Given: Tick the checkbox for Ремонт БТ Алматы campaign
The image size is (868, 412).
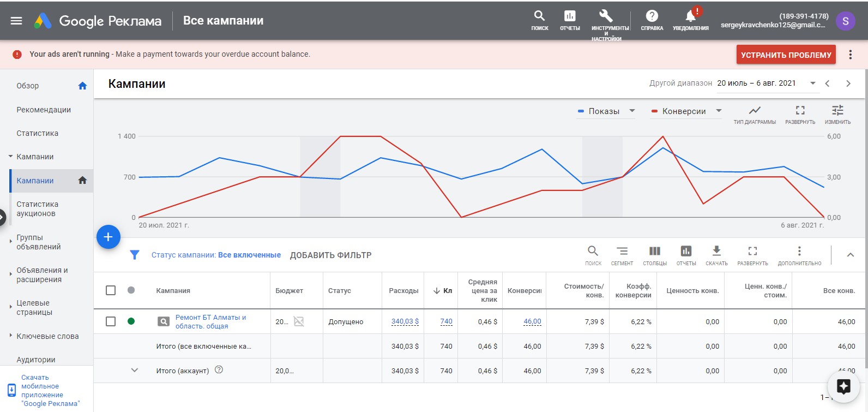Looking at the screenshot, I should click(111, 321).
